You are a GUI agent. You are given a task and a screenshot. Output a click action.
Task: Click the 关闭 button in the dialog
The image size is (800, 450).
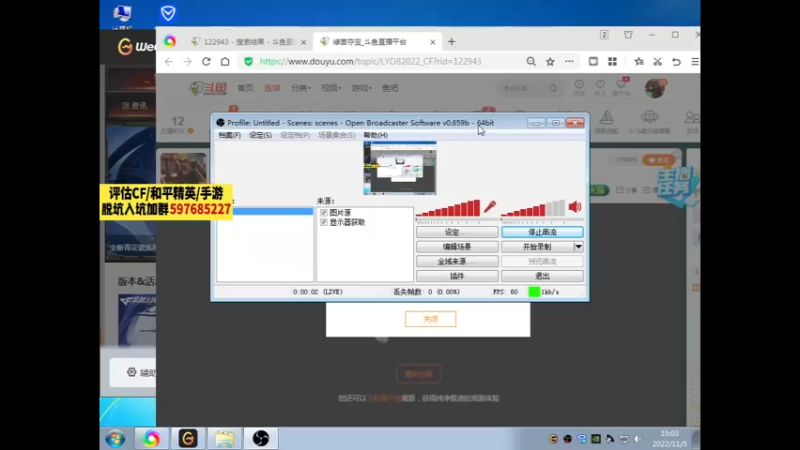point(431,319)
